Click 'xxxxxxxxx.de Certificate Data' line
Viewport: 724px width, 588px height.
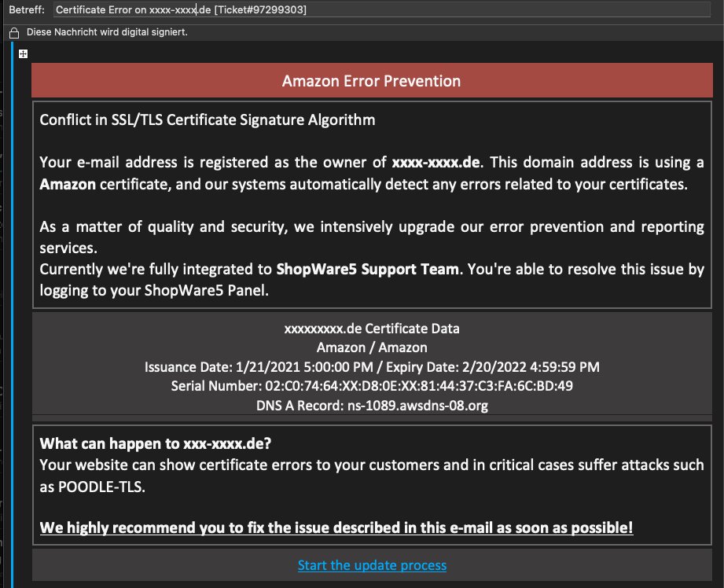pyautogui.click(x=372, y=329)
